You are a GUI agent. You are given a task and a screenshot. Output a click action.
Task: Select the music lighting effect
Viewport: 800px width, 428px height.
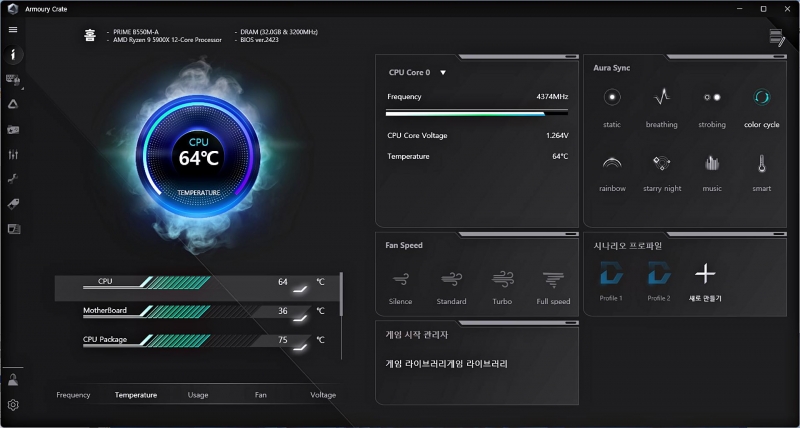click(x=712, y=163)
